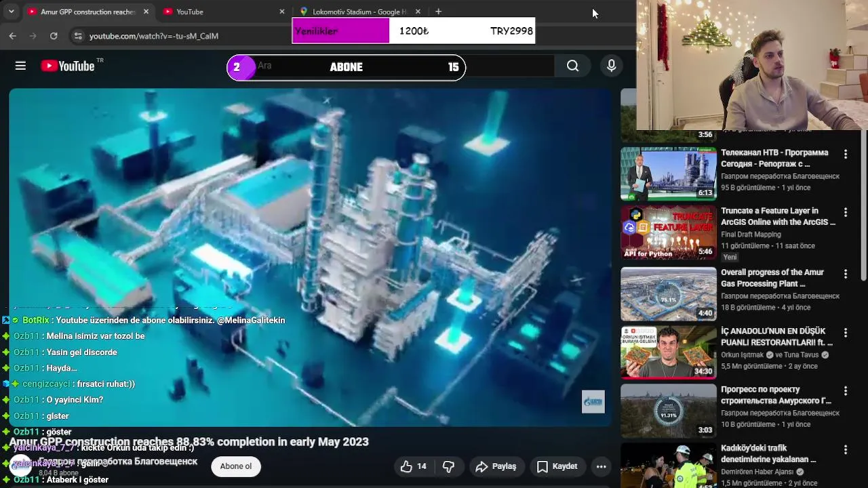Open options menu for Телеканал НТВ video
The height and width of the screenshot is (488, 868).
coord(845,155)
